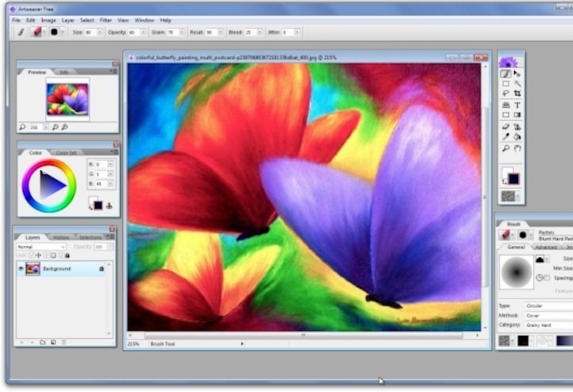Click the rightmost magnifier in Preview panel
The height and width of the screenshot is (392, 573).
pyautogui.click(x=65, y=127)
